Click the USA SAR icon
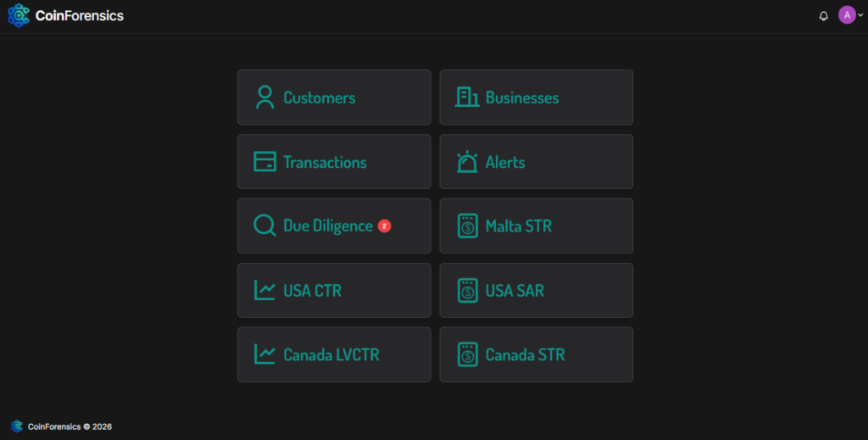Viewport: 868px width, 440px height. coord(467,291)
